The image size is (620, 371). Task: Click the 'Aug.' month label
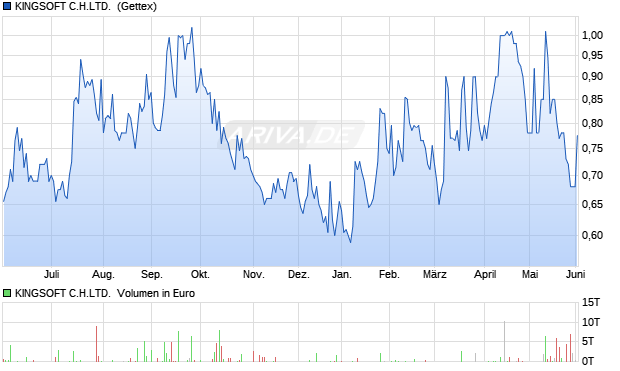coord(103,274)
